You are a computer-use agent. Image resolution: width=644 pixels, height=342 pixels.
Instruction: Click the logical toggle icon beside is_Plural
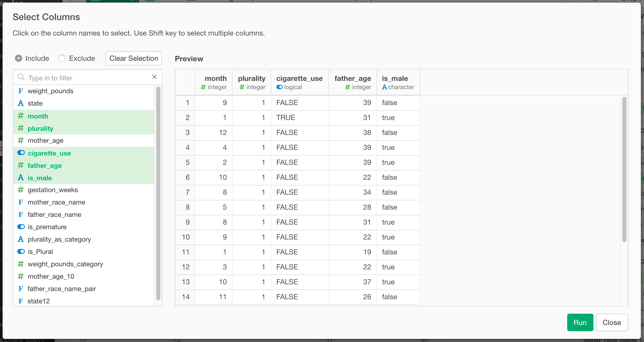[x=21, y=252]
